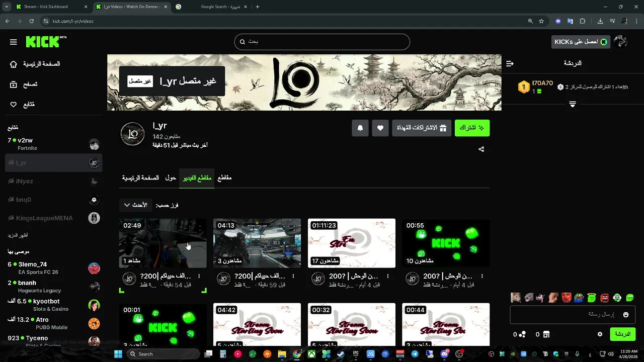Click احصل على KICKs button
Viewport: 644px width, 362px height.
click(x=581, y=42)
